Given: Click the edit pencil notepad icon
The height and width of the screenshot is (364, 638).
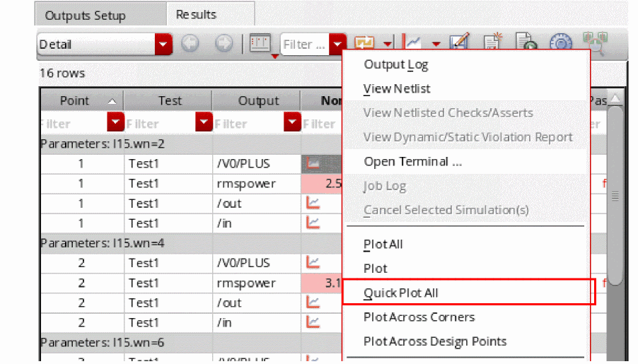Looking at the screenshot, I should coord(460,42).
